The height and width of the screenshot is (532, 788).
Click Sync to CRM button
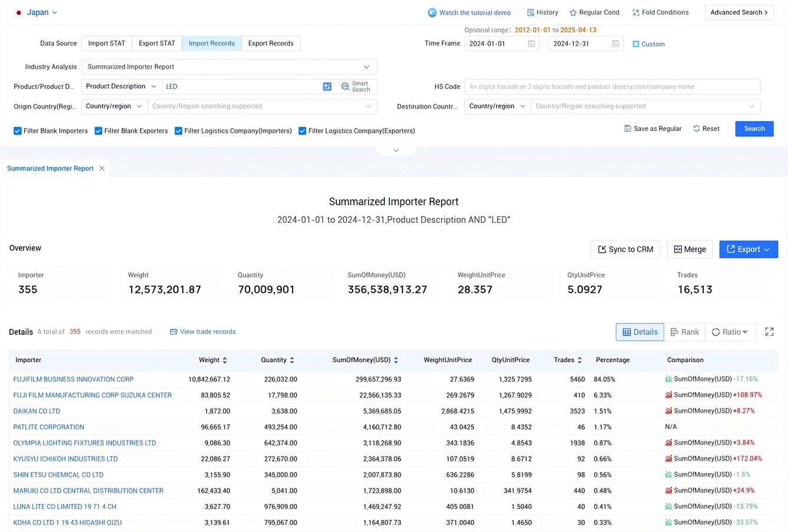[x=626, y=249]
